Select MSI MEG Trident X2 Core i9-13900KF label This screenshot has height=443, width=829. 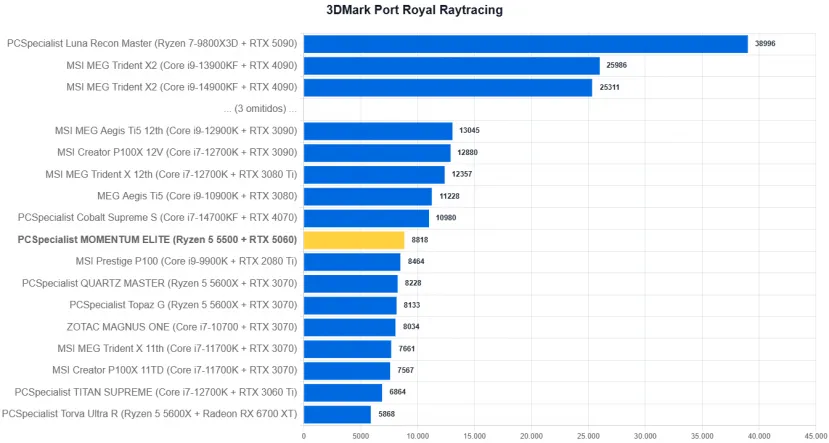point(182,66)
